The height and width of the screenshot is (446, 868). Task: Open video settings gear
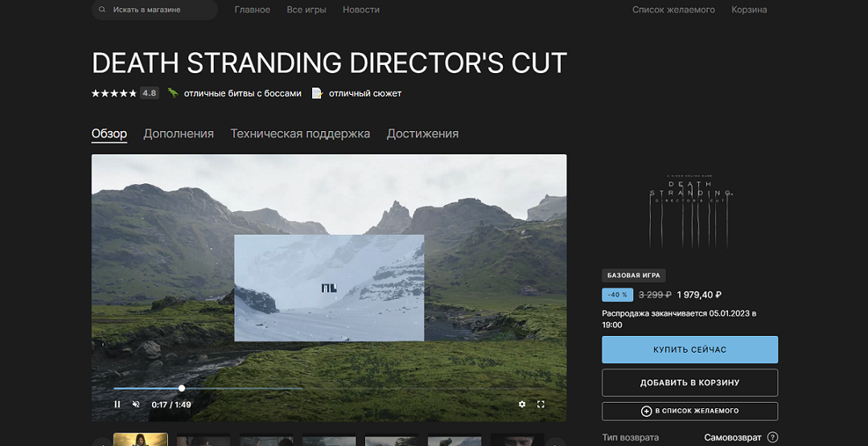[522, 404]
